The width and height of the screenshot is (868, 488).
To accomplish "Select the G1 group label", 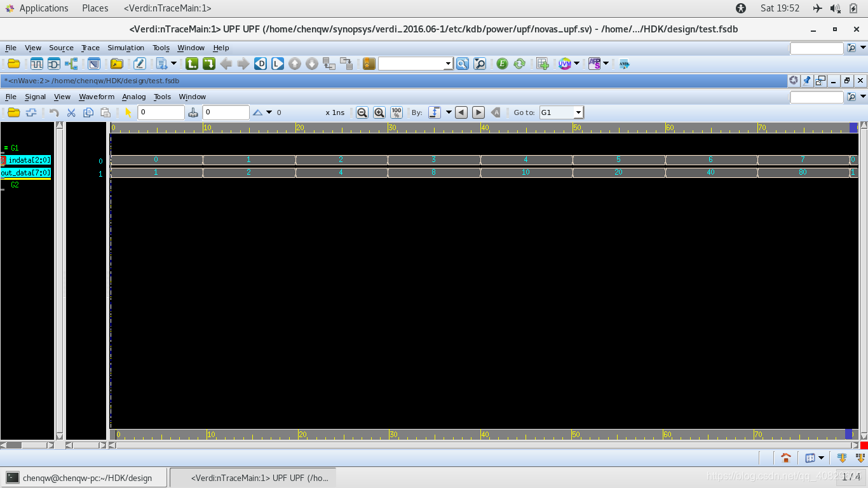I will [14, 148].
